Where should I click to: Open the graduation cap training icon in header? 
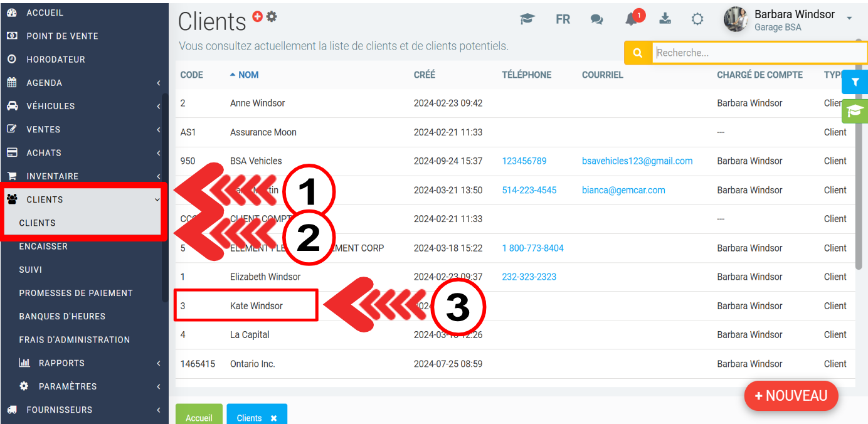click(x=527, y=19)
